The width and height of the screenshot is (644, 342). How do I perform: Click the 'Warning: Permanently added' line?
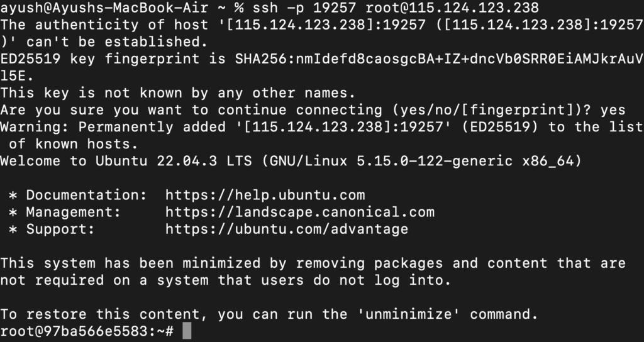(x=321, y=127)
